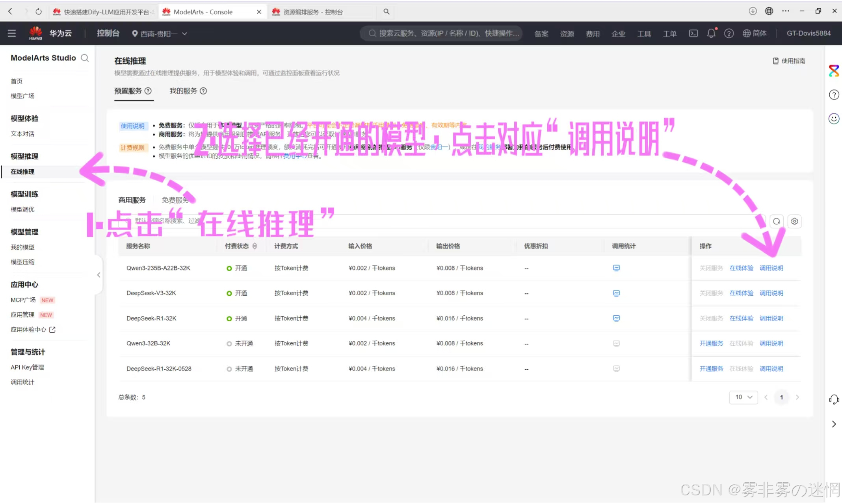Open the hamburger navigation menu

(12, 33)
